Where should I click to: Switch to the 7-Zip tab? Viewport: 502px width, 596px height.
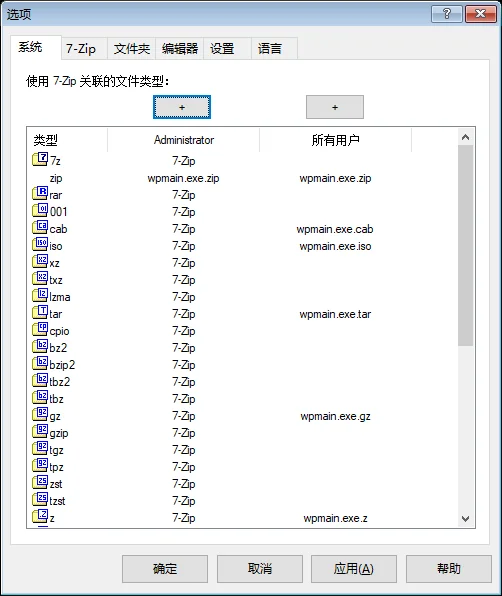point(84,49)
